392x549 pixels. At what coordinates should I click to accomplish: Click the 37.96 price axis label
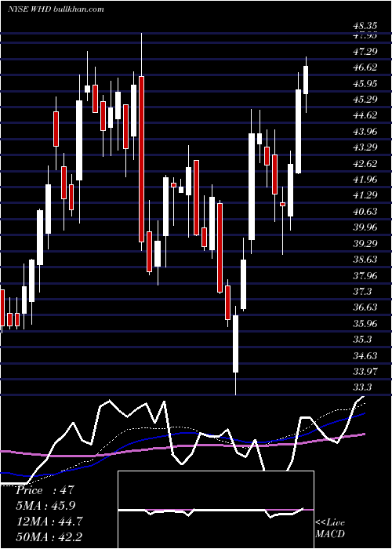(365, 275)
